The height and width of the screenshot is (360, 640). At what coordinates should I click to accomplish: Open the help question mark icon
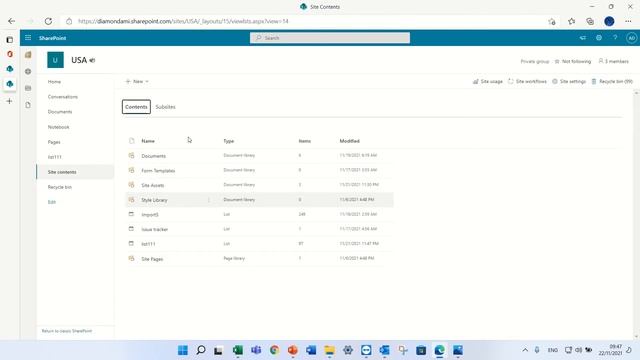coord(615,38)
